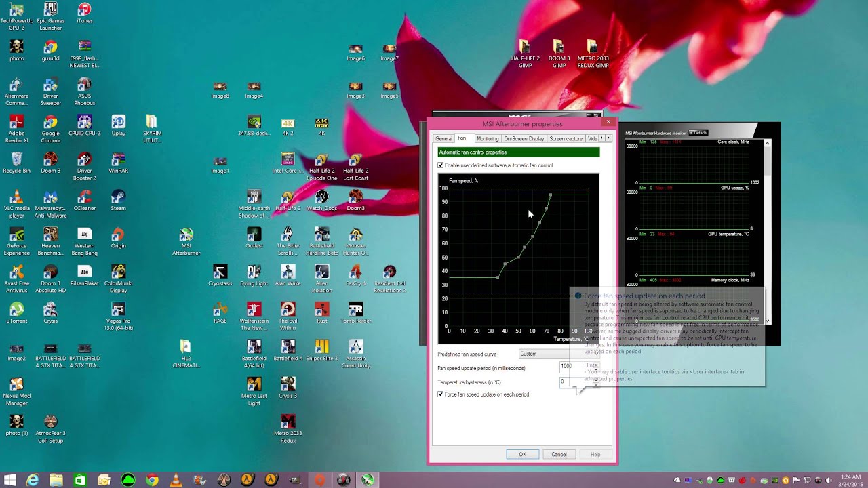The width and height of the screenshot is (868, 488).
Task: Select the METRO 2033 REDUX GIMP folder
Action: pyautogui.click(x=593, y=54)
